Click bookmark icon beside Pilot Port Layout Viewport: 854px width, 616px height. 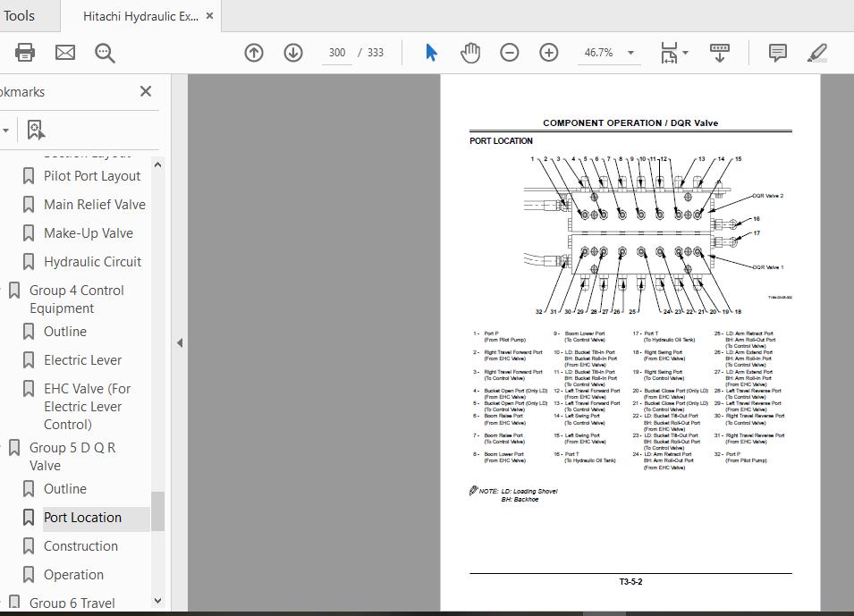[29, 176]
